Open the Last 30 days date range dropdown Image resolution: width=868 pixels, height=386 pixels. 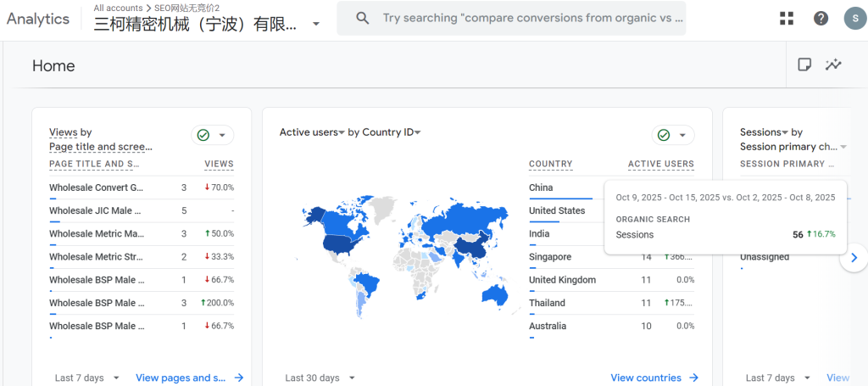click(320, 378)
